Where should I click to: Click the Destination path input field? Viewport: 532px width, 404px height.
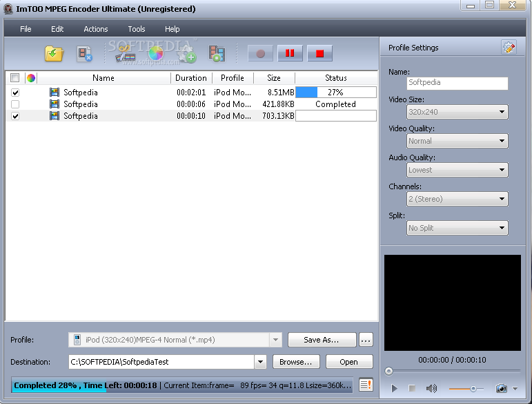point(161,362)
